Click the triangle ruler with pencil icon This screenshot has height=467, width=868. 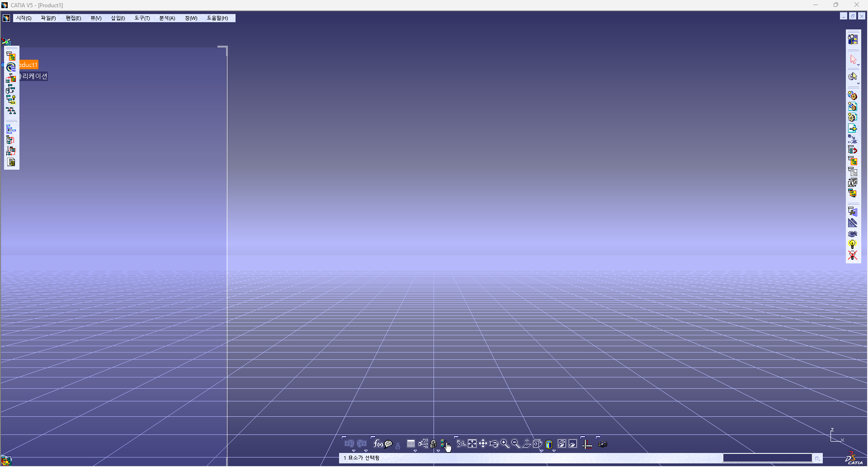coord(853,223)
